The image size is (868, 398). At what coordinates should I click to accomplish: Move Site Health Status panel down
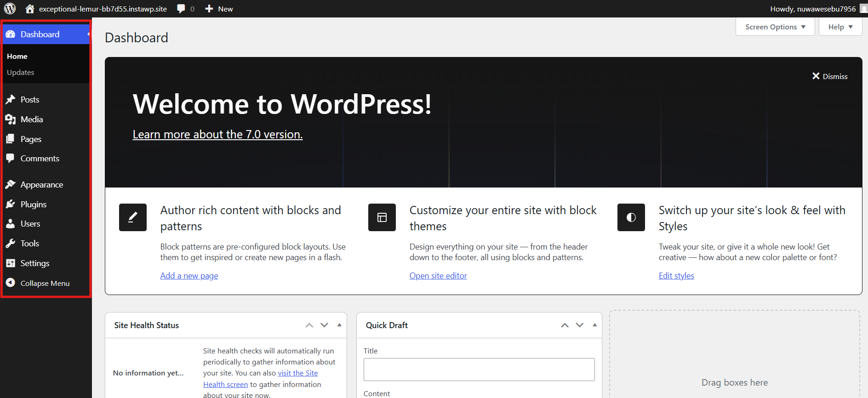[x=325, y=325]
